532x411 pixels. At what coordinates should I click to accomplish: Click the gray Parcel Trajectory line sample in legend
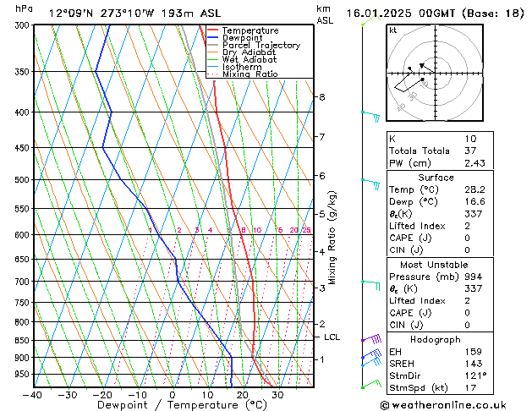[x=212, y=45]
